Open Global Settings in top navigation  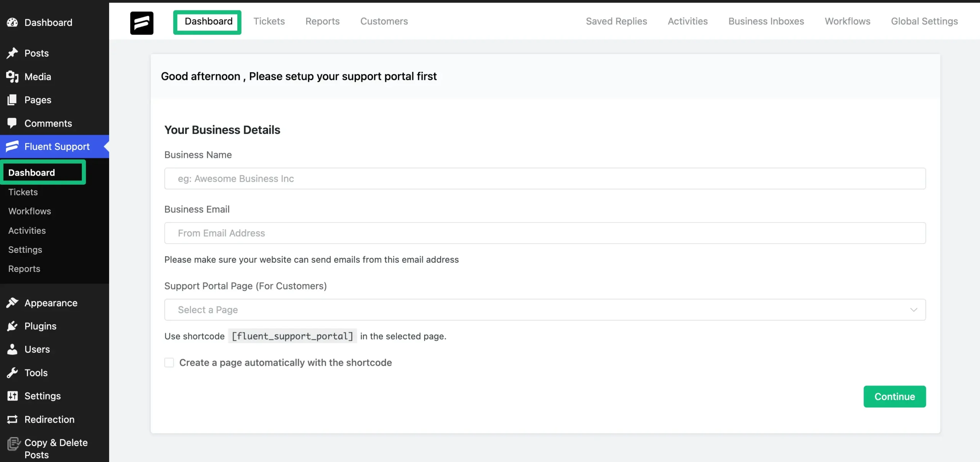point(924,21)
